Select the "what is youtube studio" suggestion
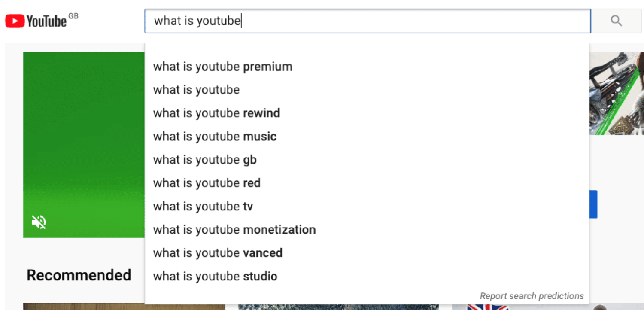 pyautogui.click(x=215, y=276)
